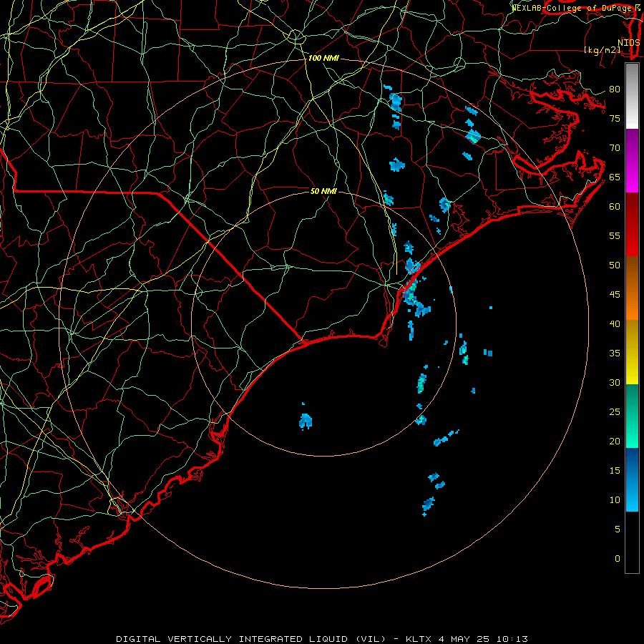Click the 50 value beside the color bar
Viewport: 644px width, 644px height.
tap(615, 265)
